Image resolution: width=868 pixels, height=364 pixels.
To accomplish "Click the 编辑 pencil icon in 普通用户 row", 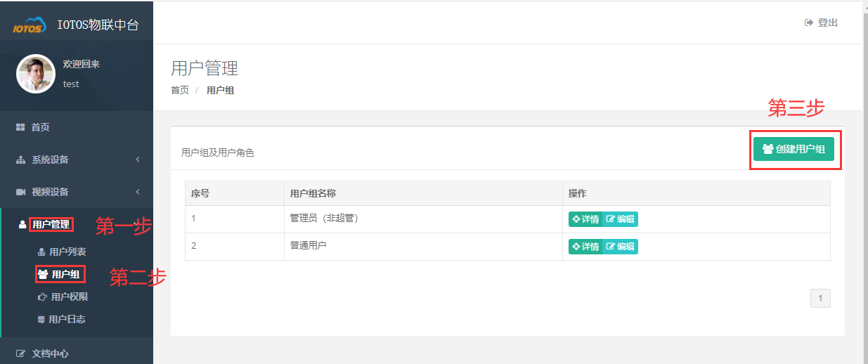I will pos(611,247).
